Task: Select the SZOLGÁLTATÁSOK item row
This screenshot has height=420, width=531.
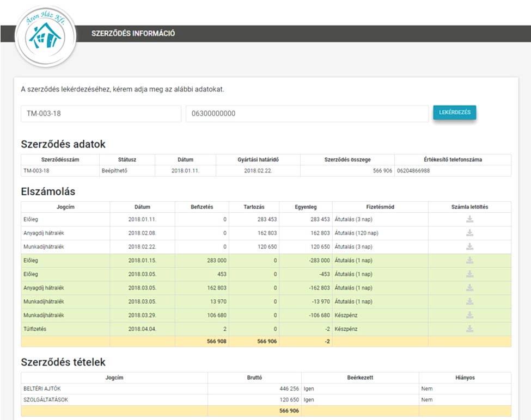Action: (x=114, y=399)
